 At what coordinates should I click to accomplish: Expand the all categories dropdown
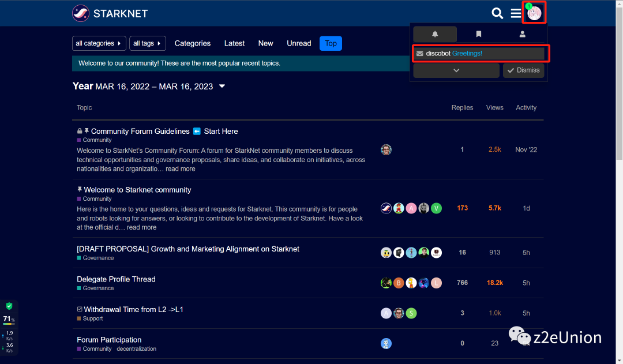coord(99,43)
